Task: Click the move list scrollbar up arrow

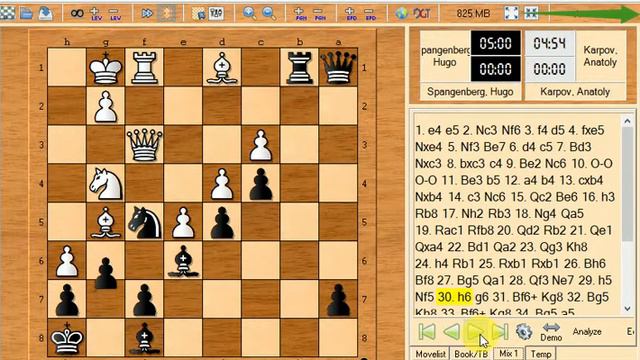Action: (627, 121)
